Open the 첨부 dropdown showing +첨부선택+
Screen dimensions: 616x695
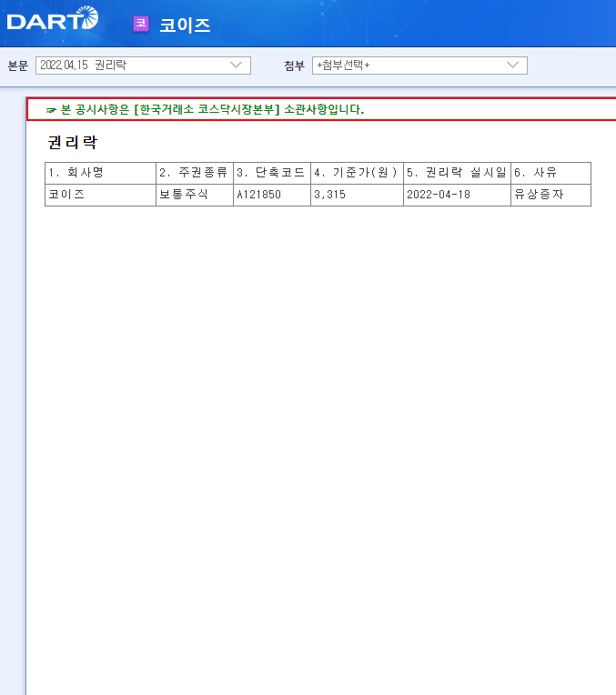[419, 65]
